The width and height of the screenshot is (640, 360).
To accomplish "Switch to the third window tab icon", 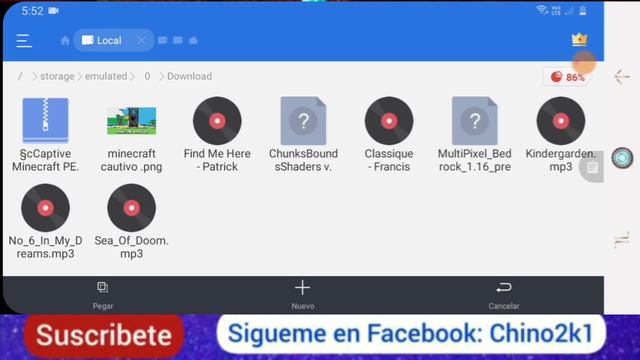I will pyautogui.click(x=178, y=40).
